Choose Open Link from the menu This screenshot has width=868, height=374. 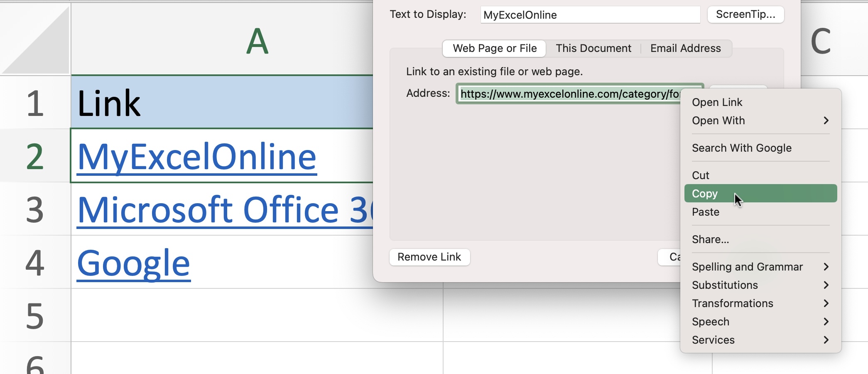pos(717,102)
